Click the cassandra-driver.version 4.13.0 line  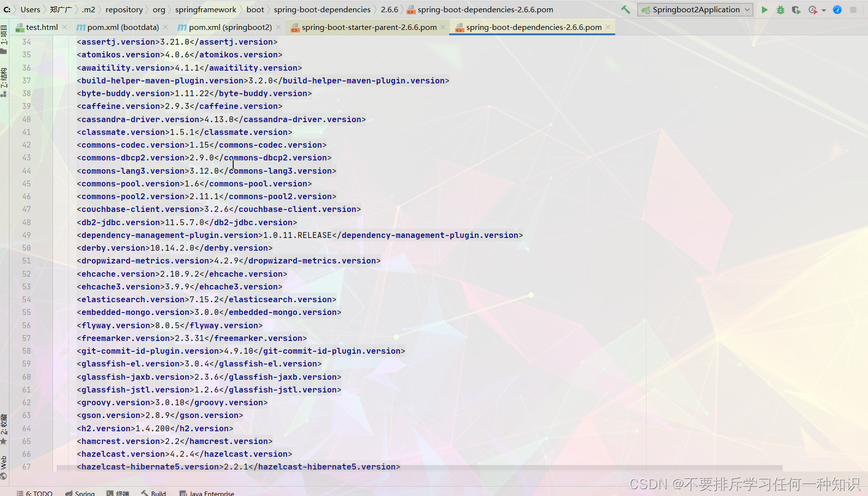[x=221, y=119]
